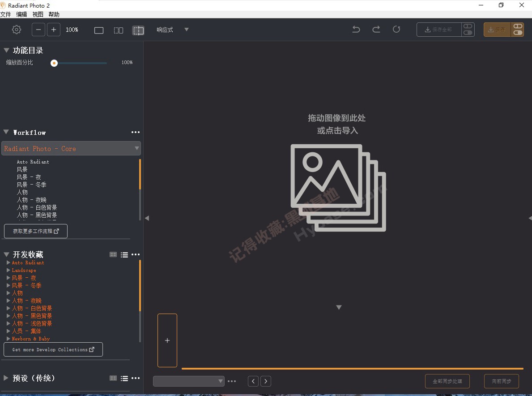Click the reset circular arrow icon

click(x=396, y=30)
